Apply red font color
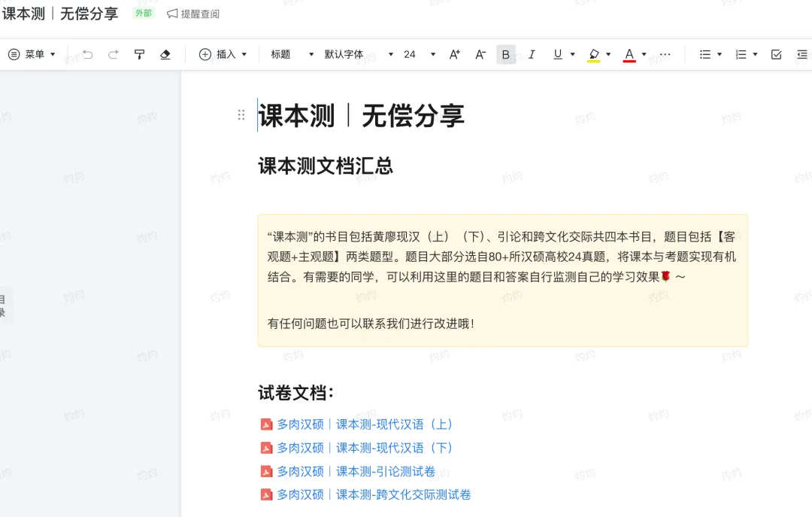Image resolution: width=812 pixels, height=517 pixels. click(629, 54)
